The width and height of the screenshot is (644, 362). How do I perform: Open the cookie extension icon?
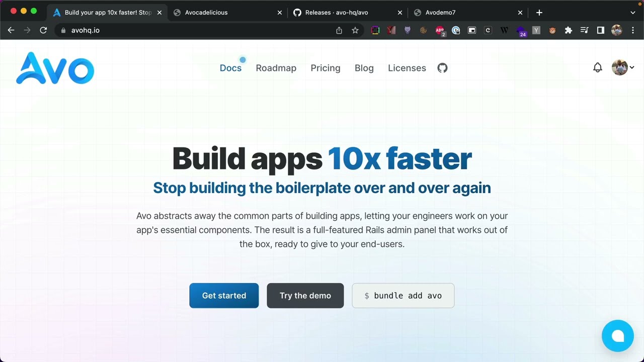[424, 30]
